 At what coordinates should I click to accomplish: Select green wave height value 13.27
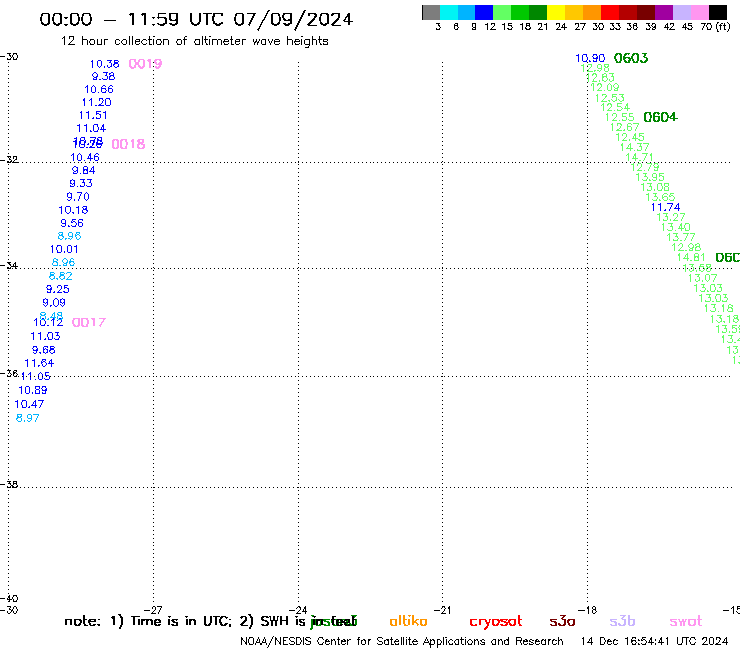pyautogui.click(x=671, y=217)
